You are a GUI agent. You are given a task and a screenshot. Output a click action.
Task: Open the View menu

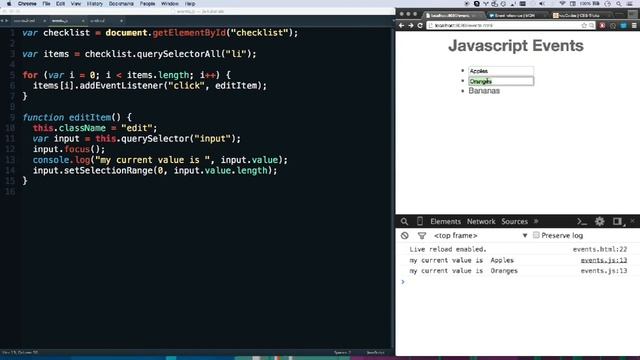76,4
